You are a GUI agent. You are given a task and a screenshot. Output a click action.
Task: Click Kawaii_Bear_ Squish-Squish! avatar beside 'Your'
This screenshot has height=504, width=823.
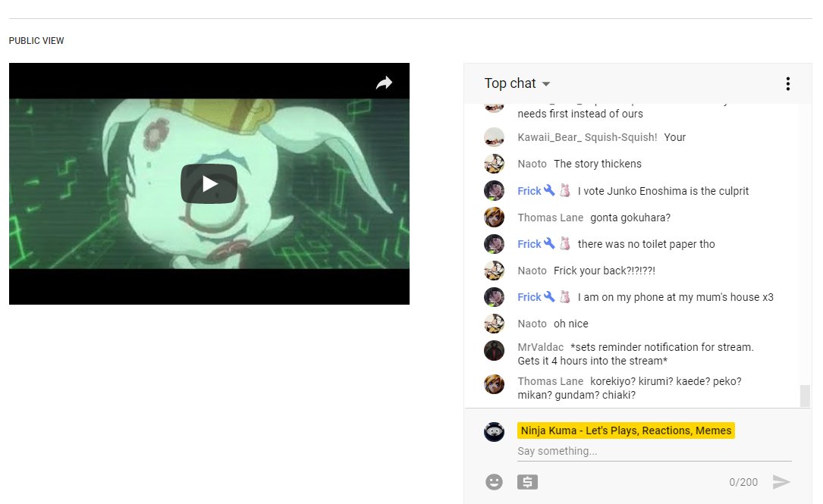click(494, 137)
